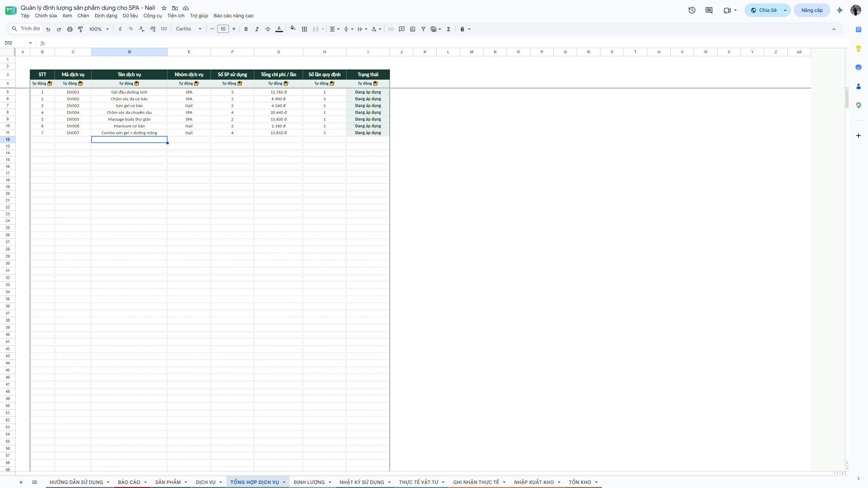Click the insert comment icon
868x488 pixels.
point(402,29)
